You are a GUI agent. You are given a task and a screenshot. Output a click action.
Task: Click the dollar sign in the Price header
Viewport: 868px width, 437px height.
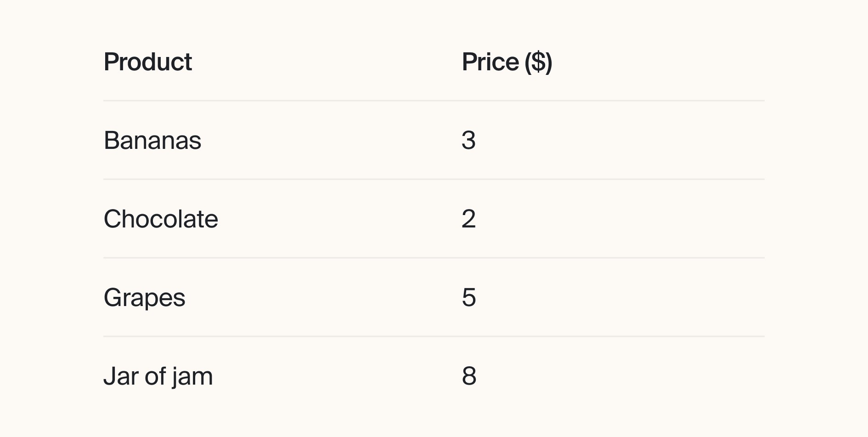tap(538, 62)
